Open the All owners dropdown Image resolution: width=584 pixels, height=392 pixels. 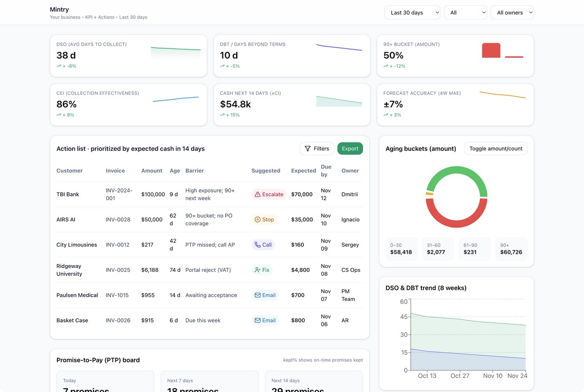click(x=512, y=13)
